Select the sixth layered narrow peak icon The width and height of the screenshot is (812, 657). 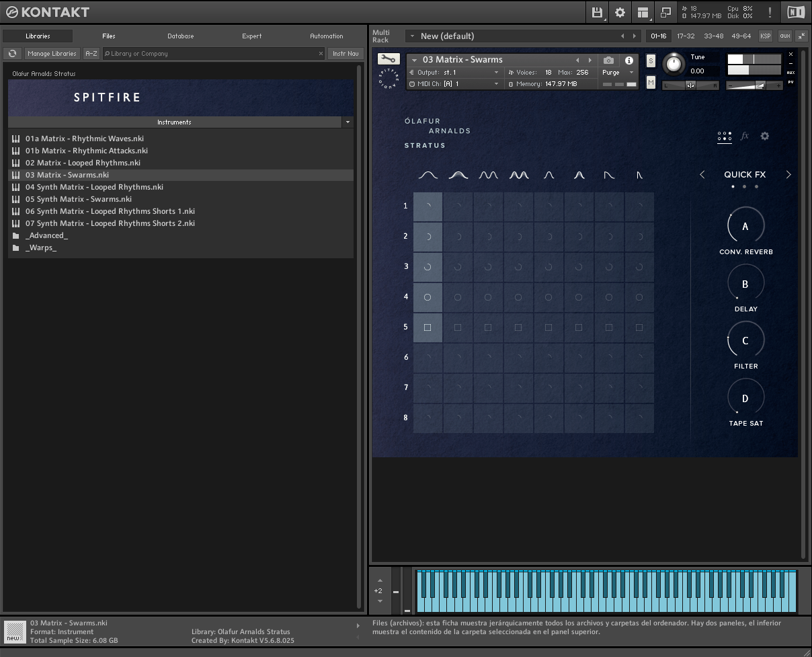[x=579, y=175]
